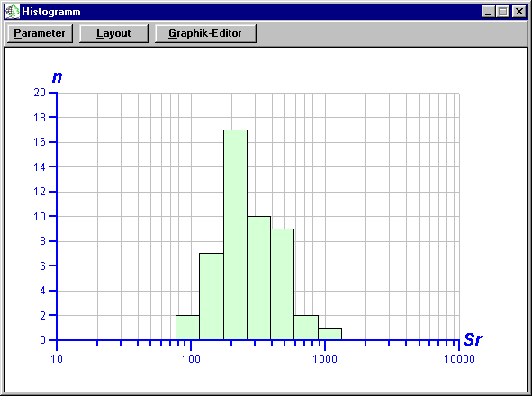Image resolution: width=532 pixels, height=396 pixels.
Task: Click the Histogramm title bar text
Action: (x=51, y=12)
